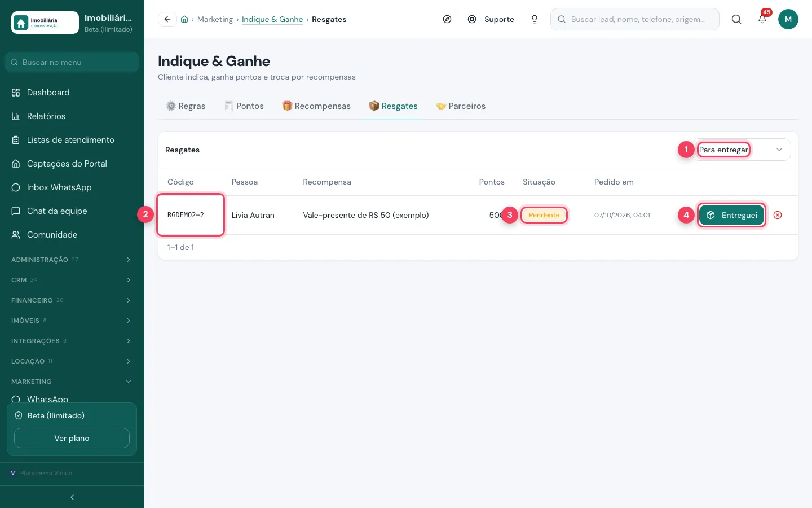Open the user avatar M menu

(x=788, y=19)
